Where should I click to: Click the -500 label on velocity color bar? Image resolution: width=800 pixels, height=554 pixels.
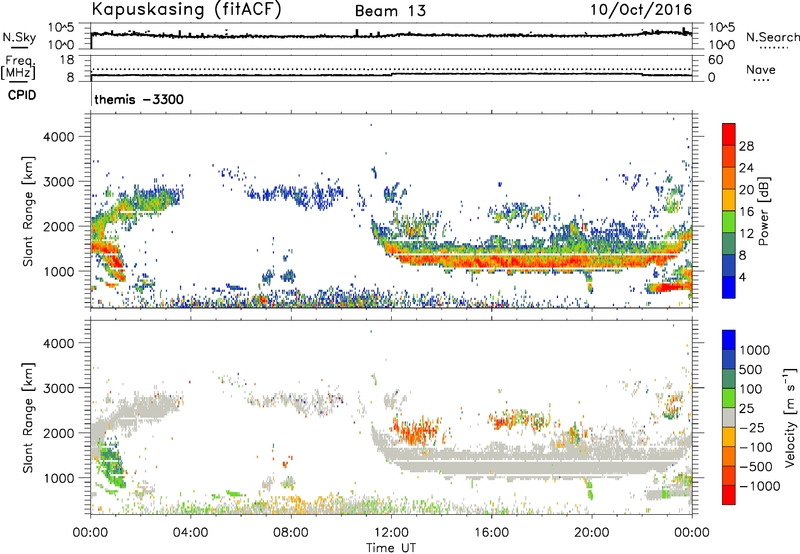757,467
